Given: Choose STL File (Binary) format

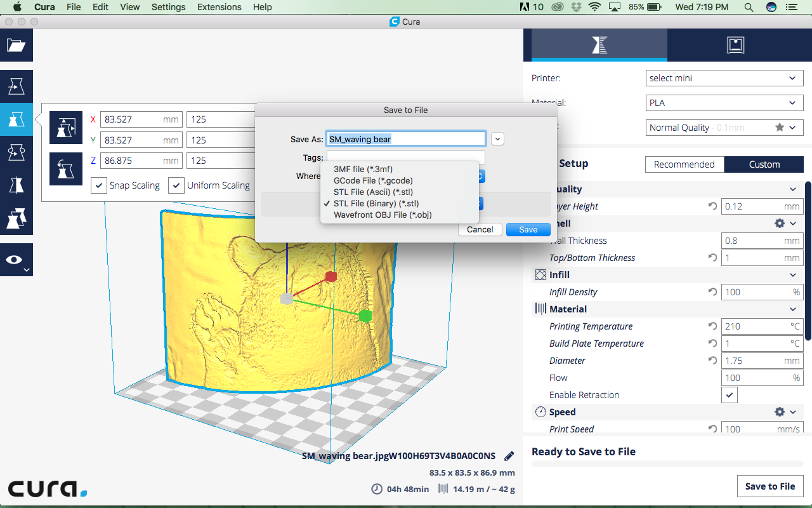Looking at the screenshot, I should [x=400, y=203].
